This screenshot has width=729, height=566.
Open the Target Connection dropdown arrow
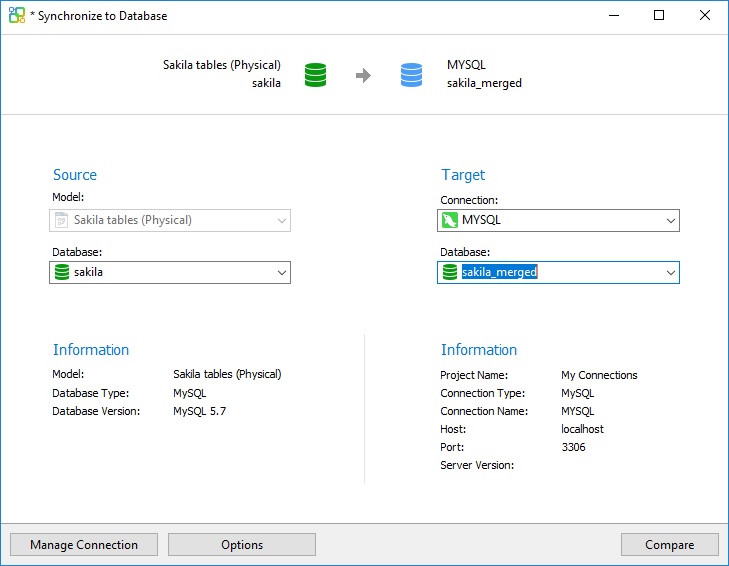pyautogui.click(x=668, y=220)
